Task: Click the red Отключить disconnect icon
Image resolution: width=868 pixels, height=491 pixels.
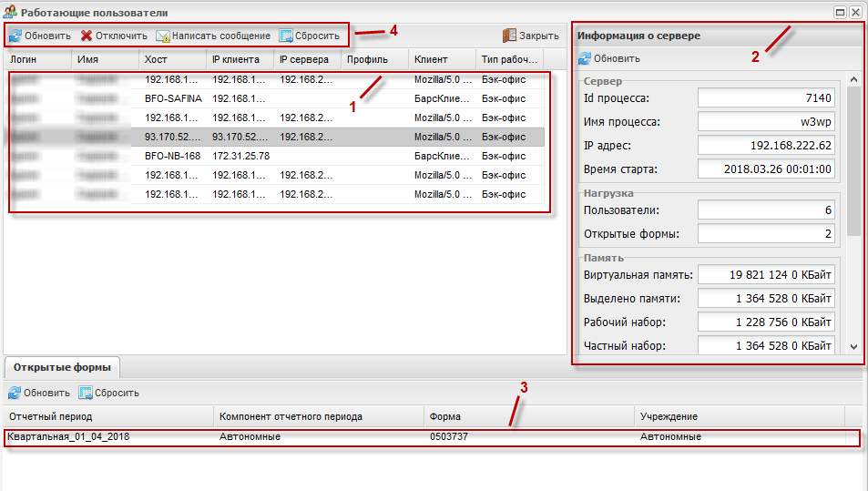Action: (87, 36)
